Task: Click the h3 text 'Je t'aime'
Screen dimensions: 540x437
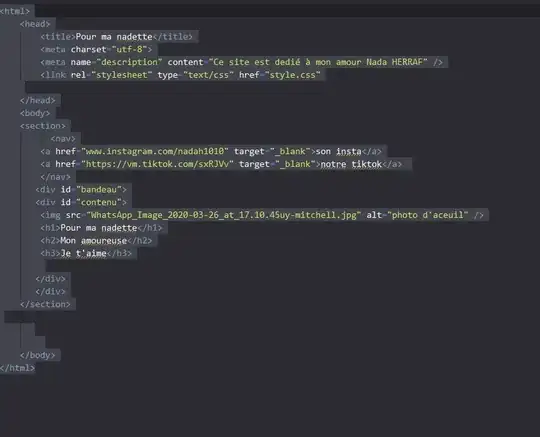Action: (x=84, y=253)
